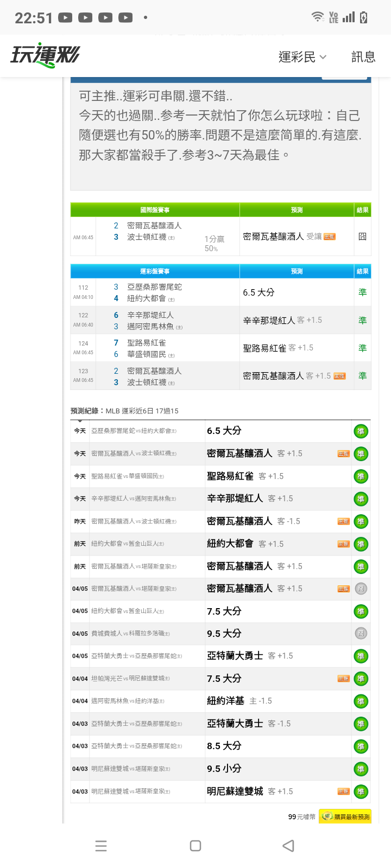Tap the 1分贏 50% odds text
391x868 pixels.
click(x=215, y=244)
